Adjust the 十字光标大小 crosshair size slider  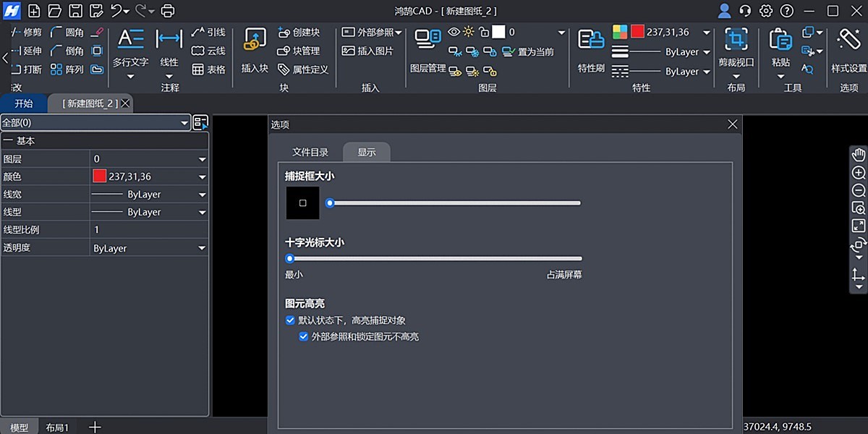click(289, 258)
